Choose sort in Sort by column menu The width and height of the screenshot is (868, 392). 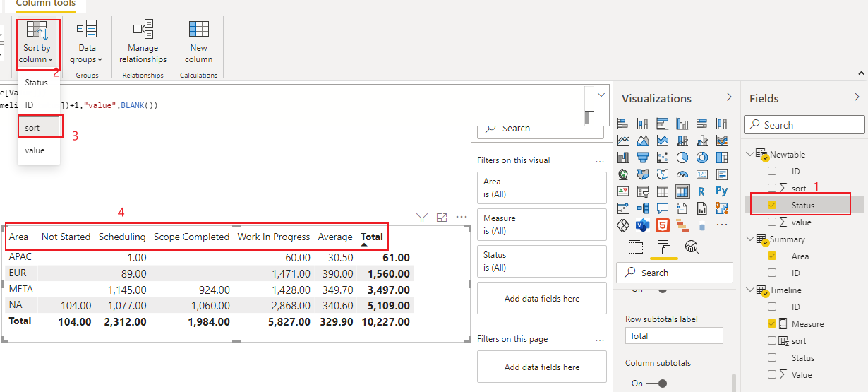pos(38,128)
